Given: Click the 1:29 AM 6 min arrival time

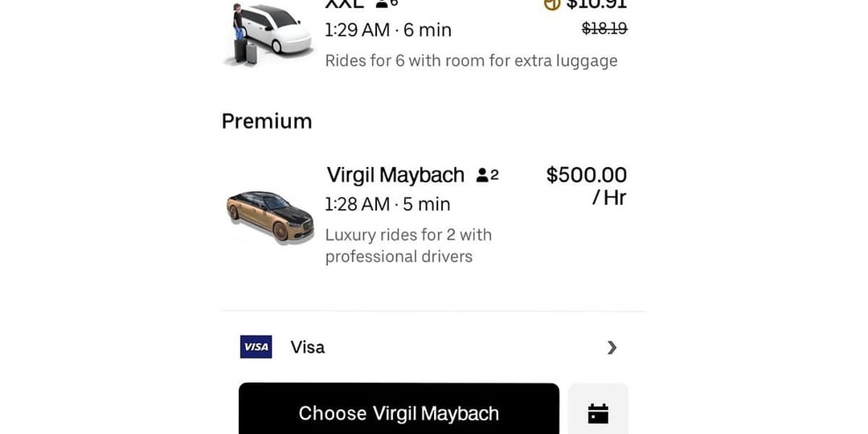Looking at the screenshot, I should 388,31.
